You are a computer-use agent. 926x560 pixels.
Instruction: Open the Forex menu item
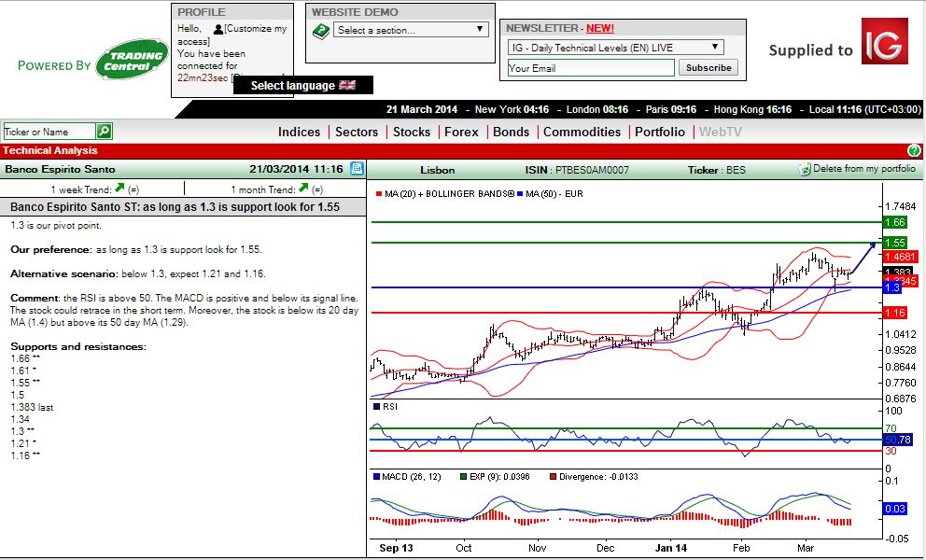point(461,132)
